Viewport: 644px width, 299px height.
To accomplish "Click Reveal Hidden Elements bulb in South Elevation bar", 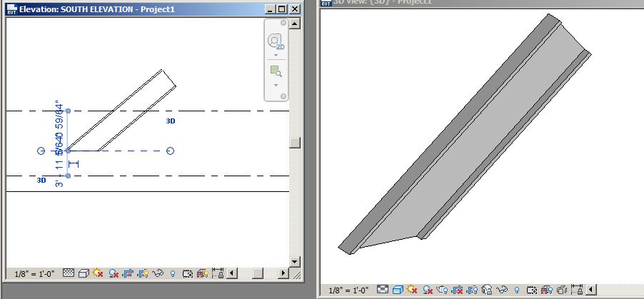I will 173,273.
